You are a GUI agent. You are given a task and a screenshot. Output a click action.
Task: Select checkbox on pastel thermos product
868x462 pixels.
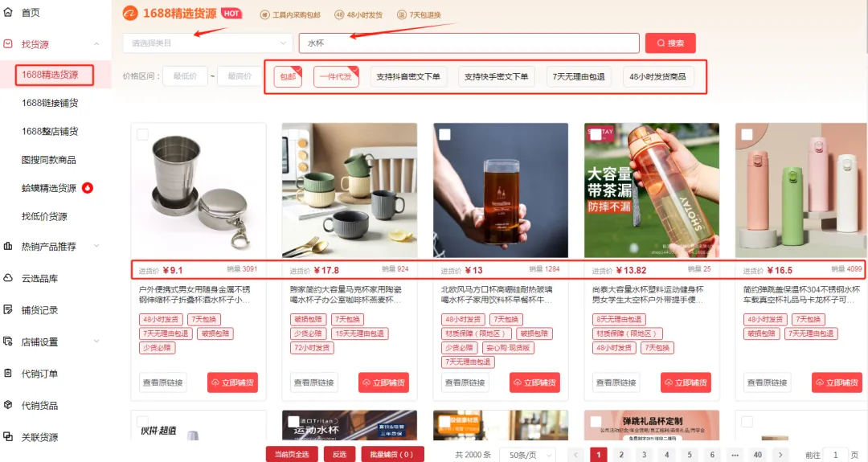pyautogui.click(x=747, y=134)
